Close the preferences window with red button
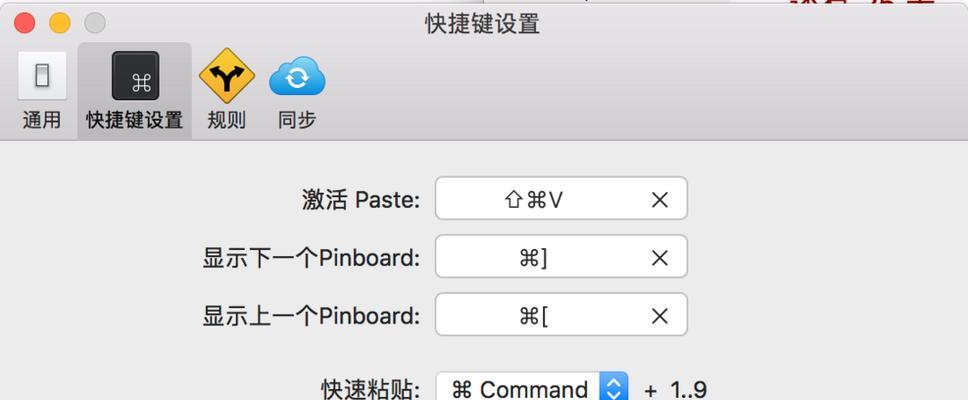Image resolution: width=968 pixels, height=400 pixels. pyautogui.click(x=25, y=23)
